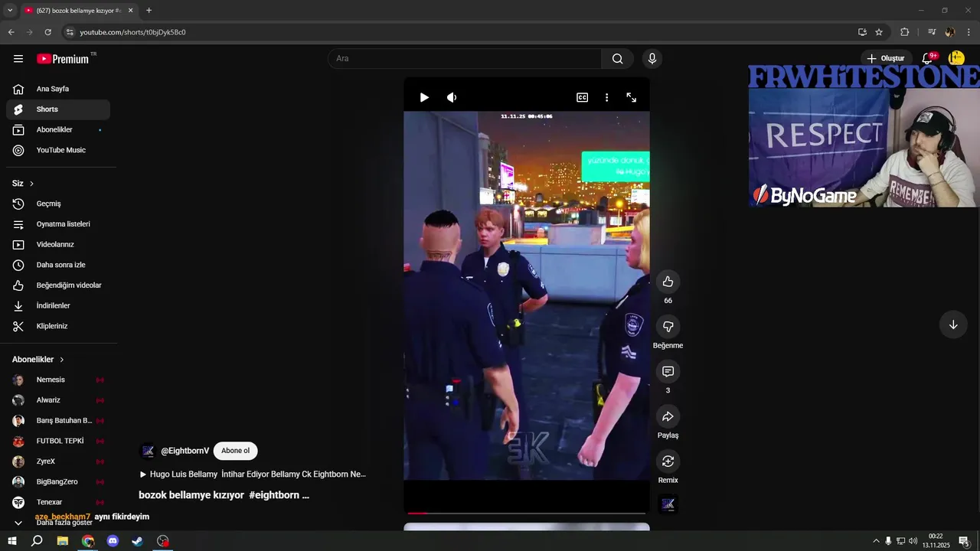Click the address bar URL

(132, 32)
